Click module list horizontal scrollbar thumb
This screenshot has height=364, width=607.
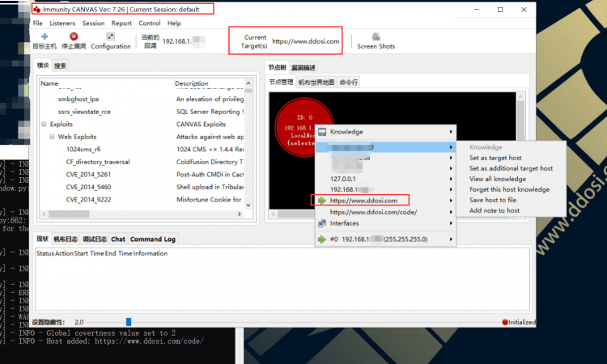tap(69, 214)
